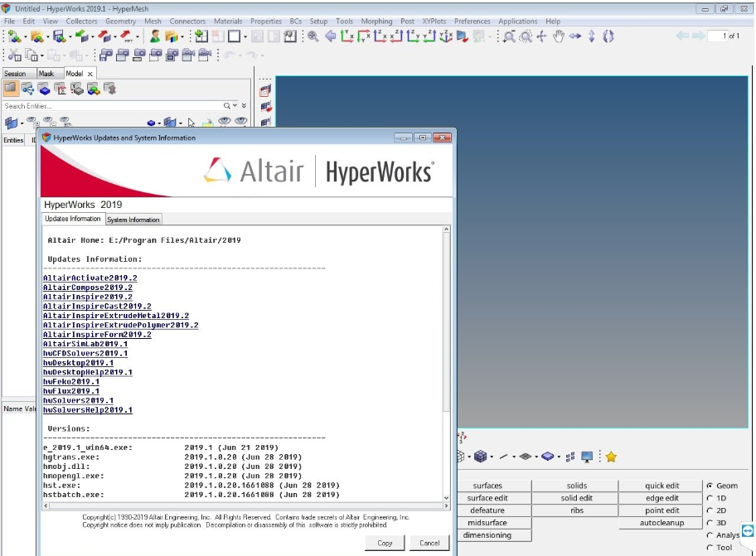Click the monitor display icon above panels

click(x=588, y=457)
